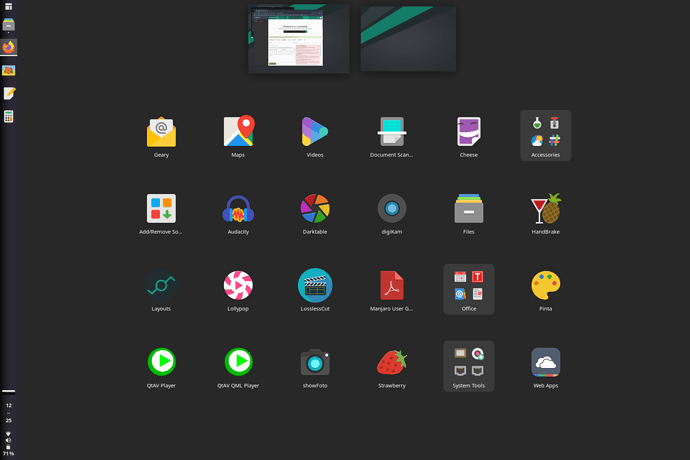Launch Strawberry music player

[392, 367]
